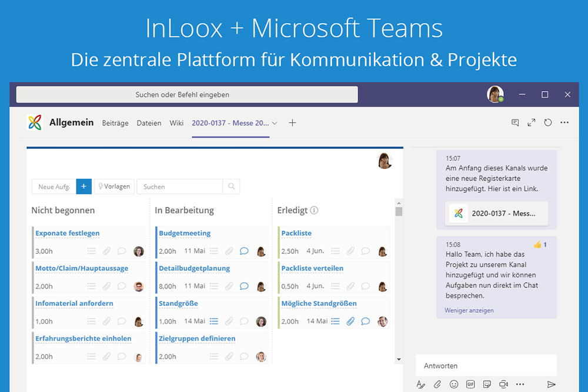
Task: Click the info icon next to Erledigt
Action: coord(314,210)
